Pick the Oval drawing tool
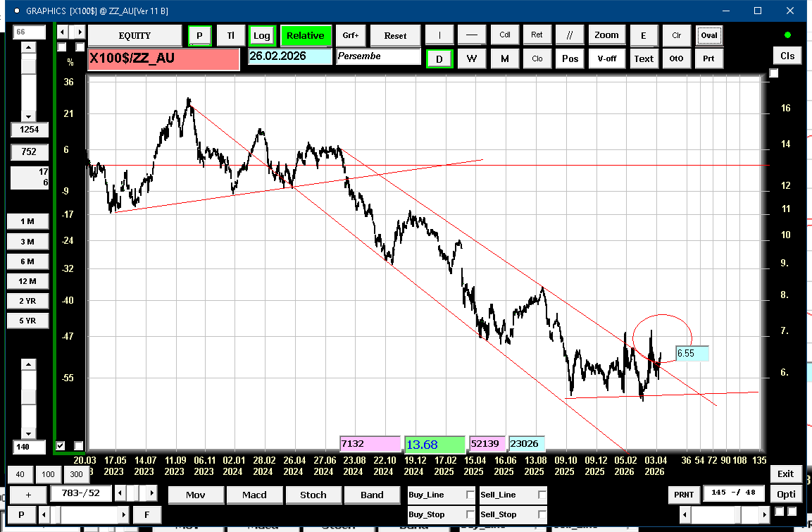The height and width of the screenshot is (532, 812). click(708, 35)
